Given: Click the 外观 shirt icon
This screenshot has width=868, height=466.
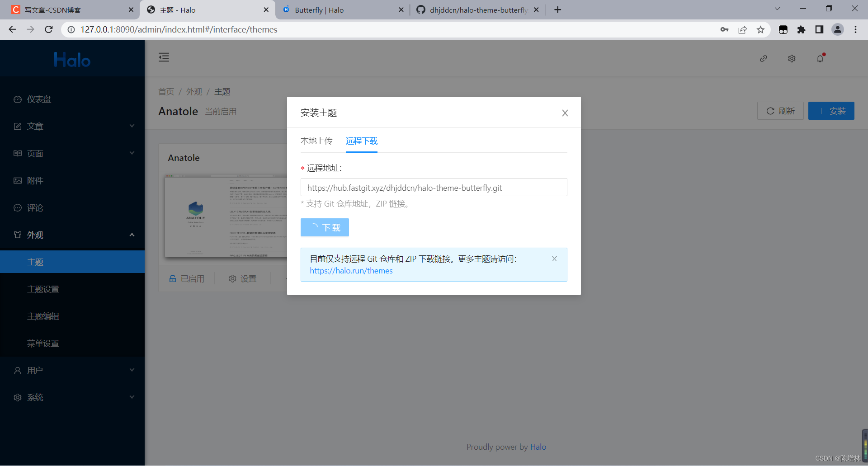Looking at the screenshot, I should pos(18,235).
